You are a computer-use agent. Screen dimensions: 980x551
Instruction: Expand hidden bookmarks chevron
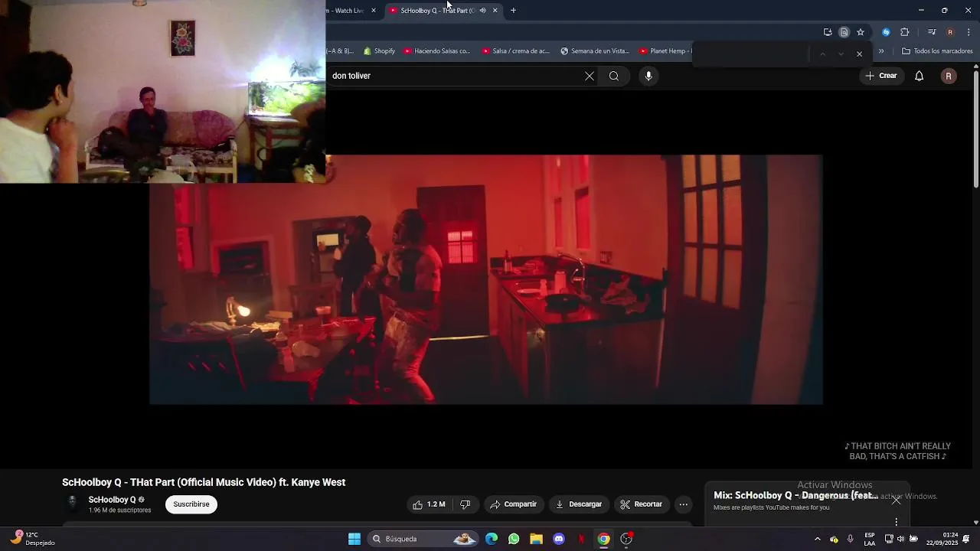[x=881, y=51]
